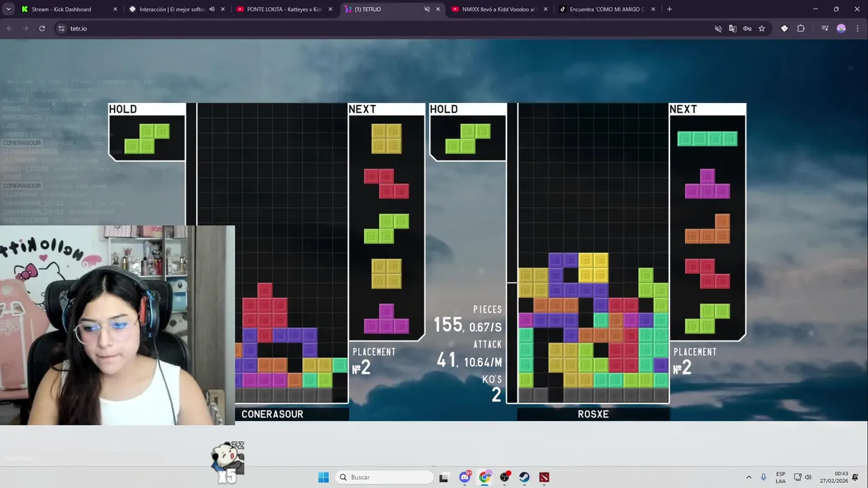Image resolution: width=868 pixels, height=488 pixels.
Task: Open Dota 2 from the taskbar
Action: tap(545, 477)
